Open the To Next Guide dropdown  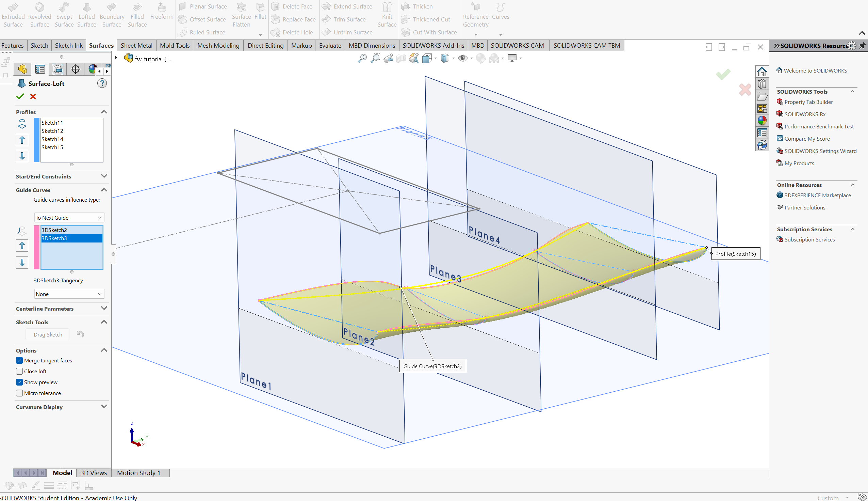(69, 218)
